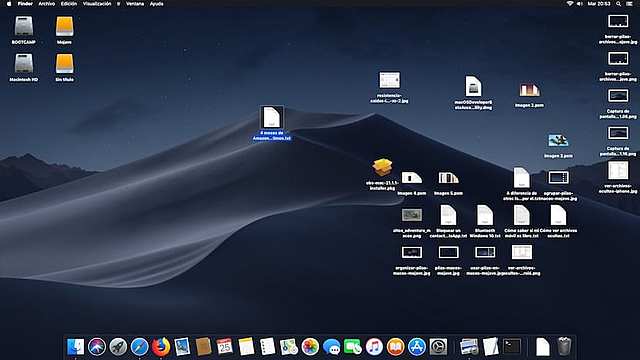Select the Imagen 4 file

[x=411, y=178]
